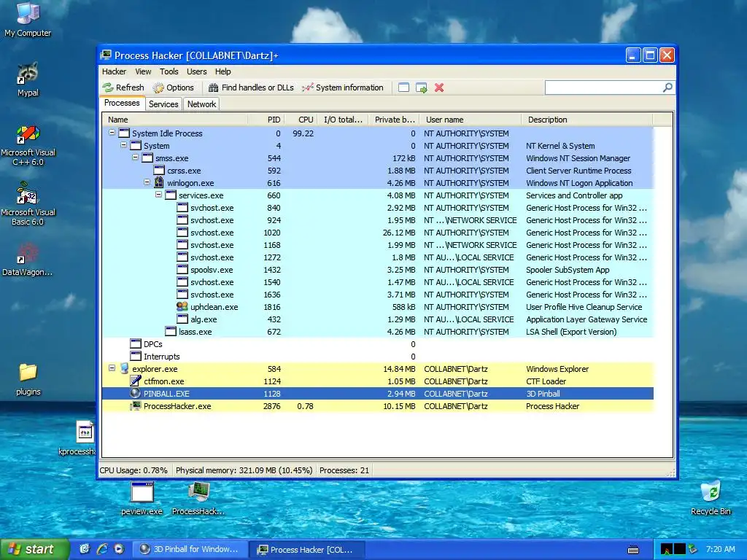This screenshot has width=747, height=560.
Task: Collapse the System tree node
Action: 123,145
